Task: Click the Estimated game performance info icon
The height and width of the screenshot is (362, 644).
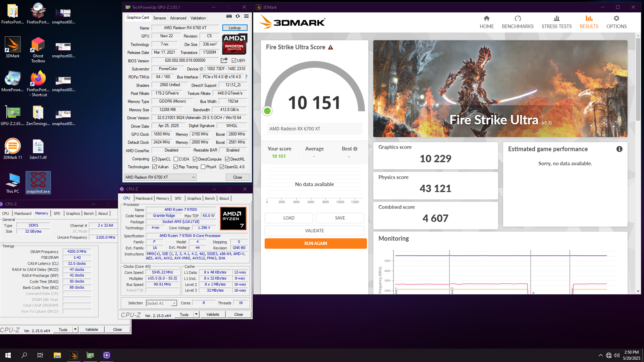Action: (619, 149)
